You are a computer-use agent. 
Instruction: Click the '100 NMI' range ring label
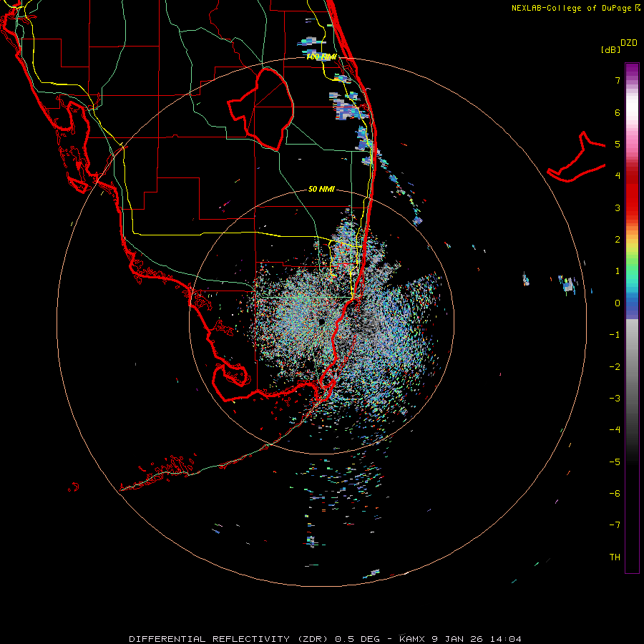click(x=321, y=57)
